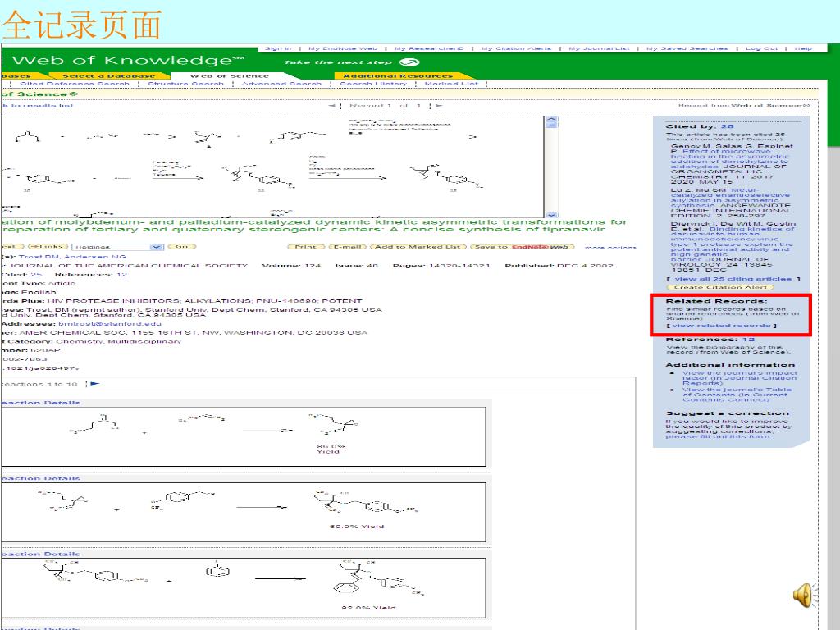Viewport: 840px width, 630px height.
Task: Click Add to Marked List button
Action: 418,247
